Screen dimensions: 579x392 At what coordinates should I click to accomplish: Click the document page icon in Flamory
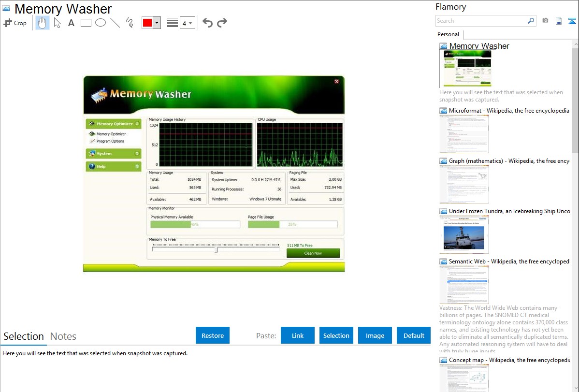point(559,21)
